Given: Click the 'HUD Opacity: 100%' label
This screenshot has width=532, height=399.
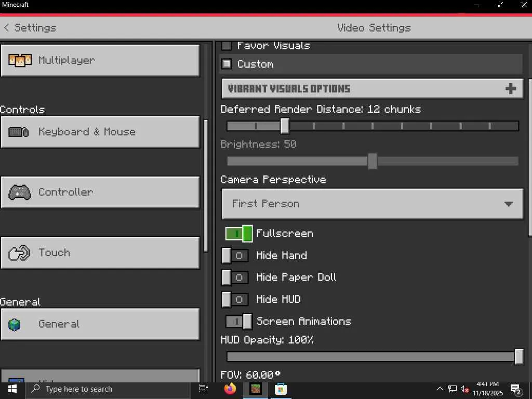Looking at the screenshot, I should coord(267,340).
